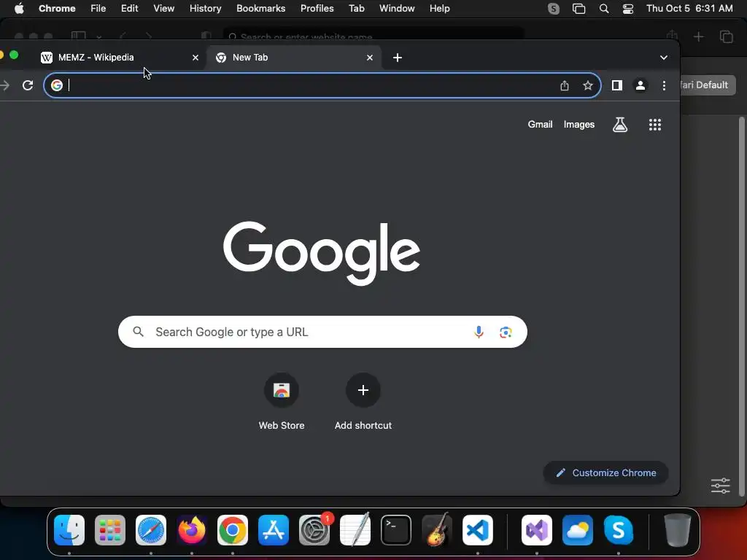Open the screen mirroring icon in menu bar
This screenshot has height=560, width=747.
[578, 9]
